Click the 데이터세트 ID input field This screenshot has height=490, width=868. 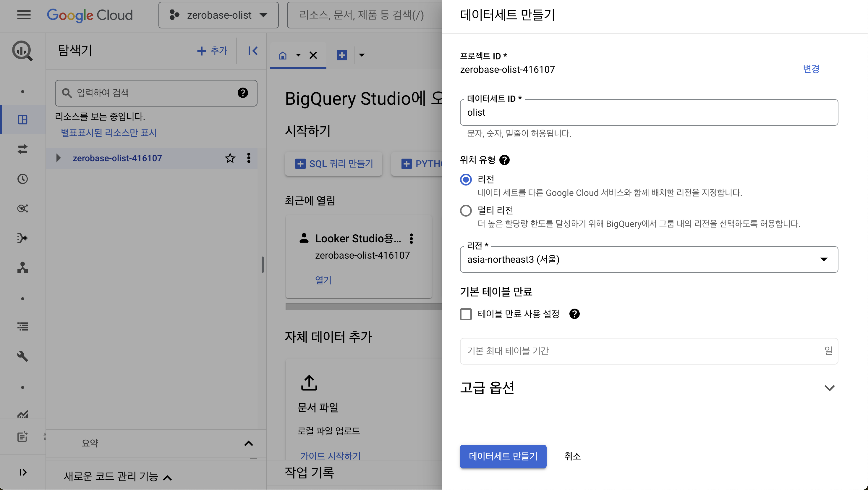coord(648,113)
